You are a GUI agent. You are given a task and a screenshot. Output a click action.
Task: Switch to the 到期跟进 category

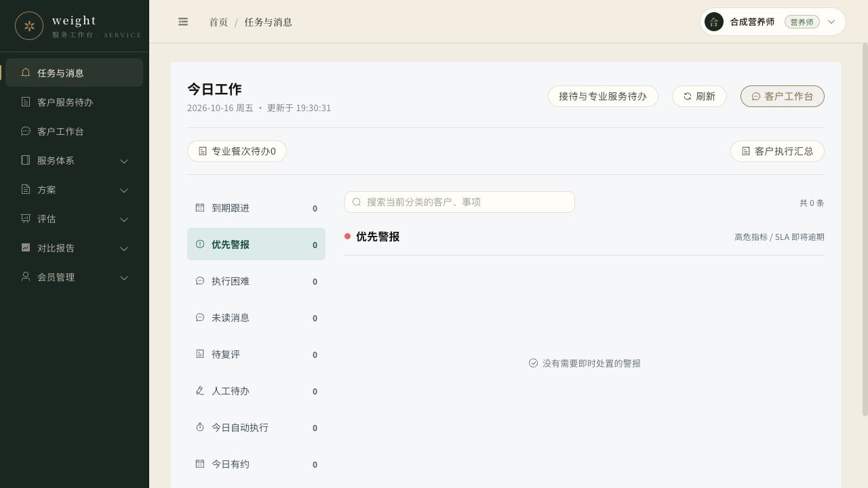point(256,208)
